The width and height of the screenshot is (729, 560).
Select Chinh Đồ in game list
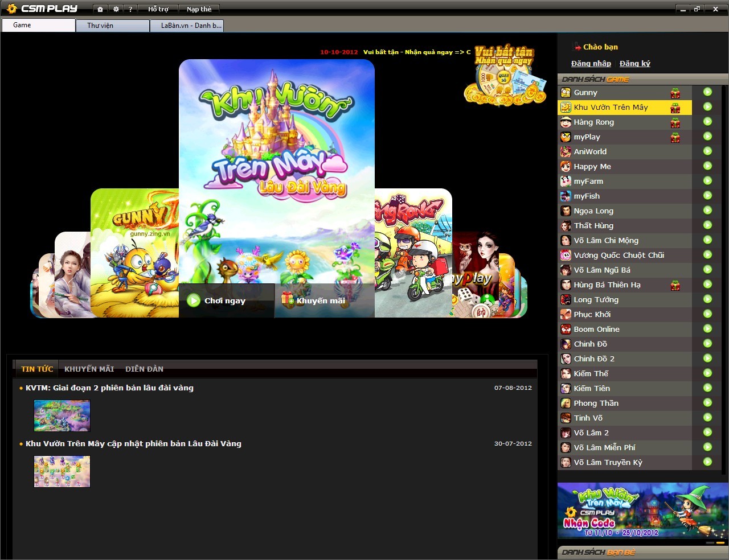[625, 344]
